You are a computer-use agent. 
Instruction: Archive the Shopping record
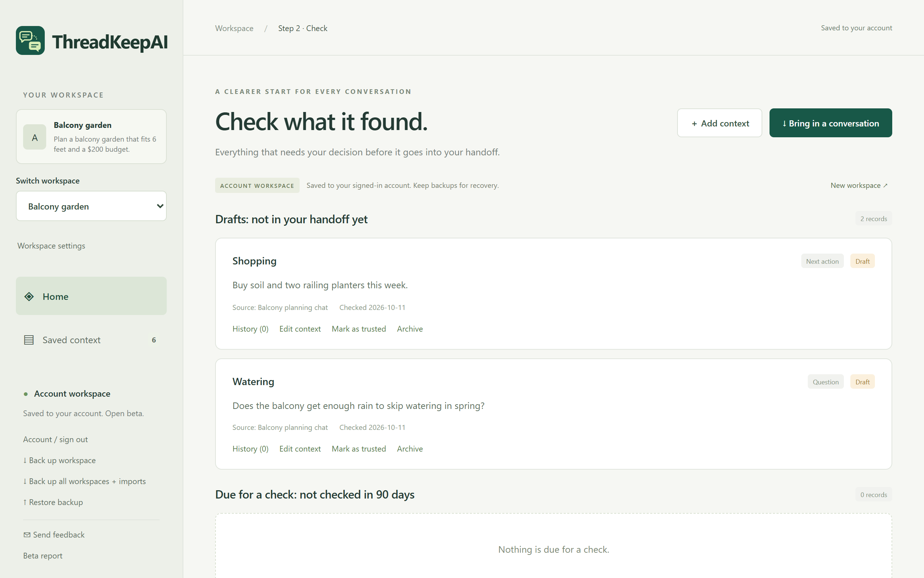(x=410, y=329)
